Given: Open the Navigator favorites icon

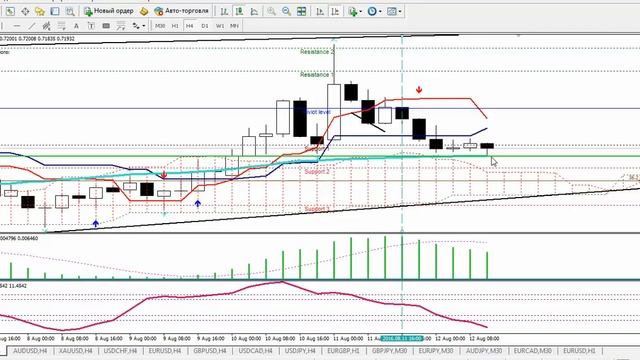Looking at the screenshot, I should tap(40, 11).
